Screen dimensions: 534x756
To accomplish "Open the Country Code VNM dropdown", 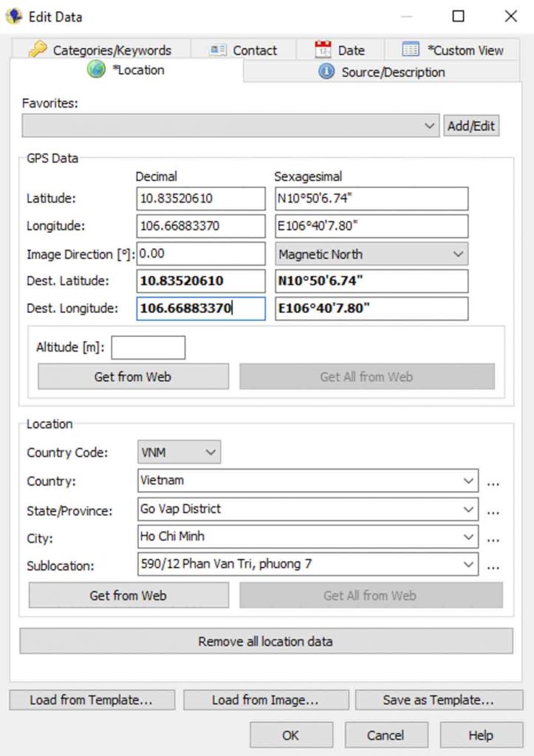I will coord(179,453).
